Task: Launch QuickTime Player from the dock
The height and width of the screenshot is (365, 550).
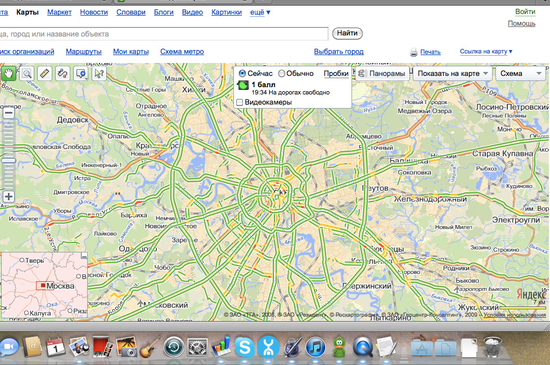Action: tap(363, 347)
